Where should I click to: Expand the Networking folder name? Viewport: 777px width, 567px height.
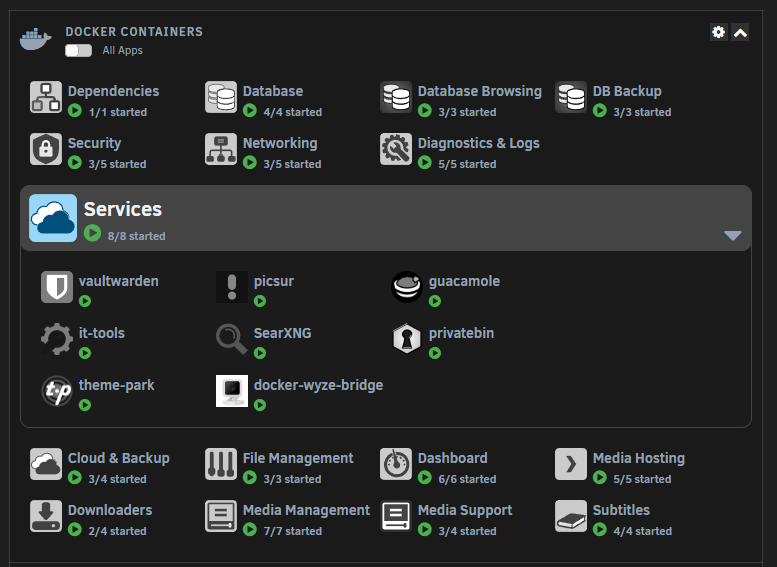[280, 143]
